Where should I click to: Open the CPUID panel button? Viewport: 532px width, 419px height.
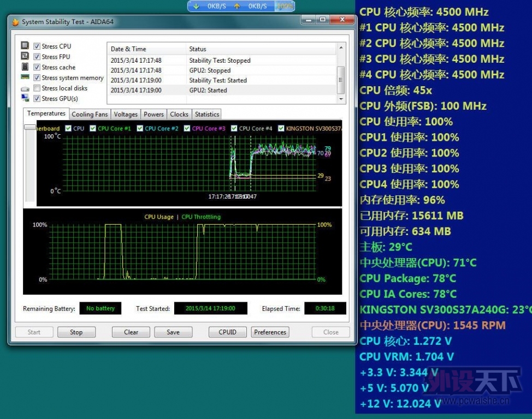point(227,332)
